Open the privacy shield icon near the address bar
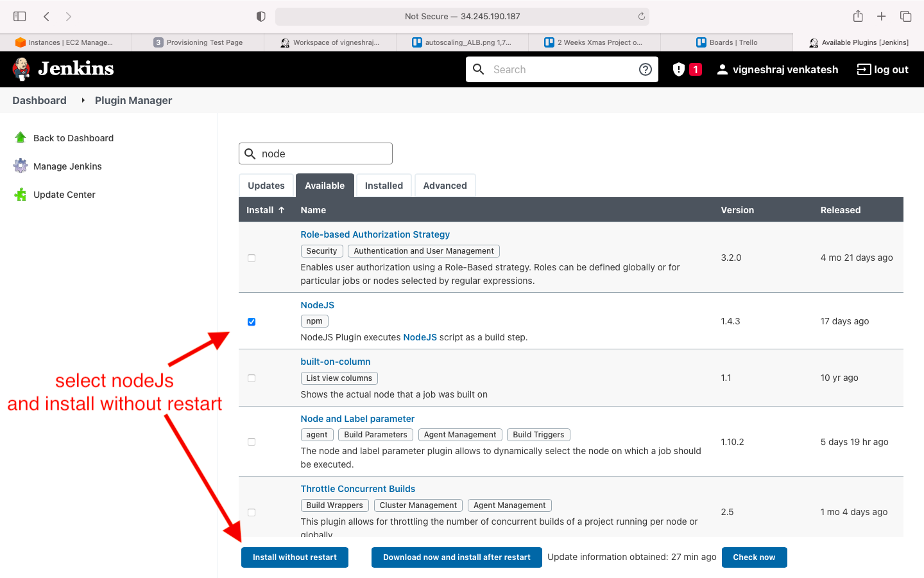Viewport: 924px width, 578px height. pyautogui.click(x=261, y=16)
